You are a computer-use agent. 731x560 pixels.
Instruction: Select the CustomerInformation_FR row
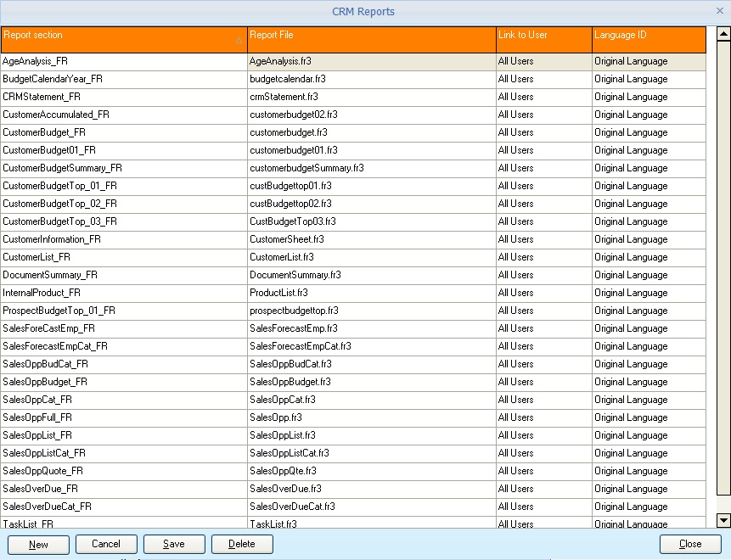coord(123,239)
